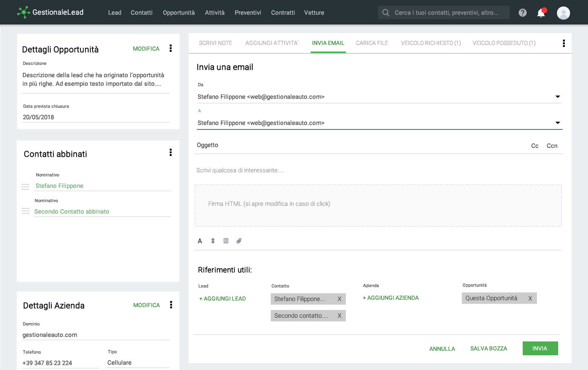
Task: Open the Tipo Cellulare dropdown
Action: click(138, 363)
